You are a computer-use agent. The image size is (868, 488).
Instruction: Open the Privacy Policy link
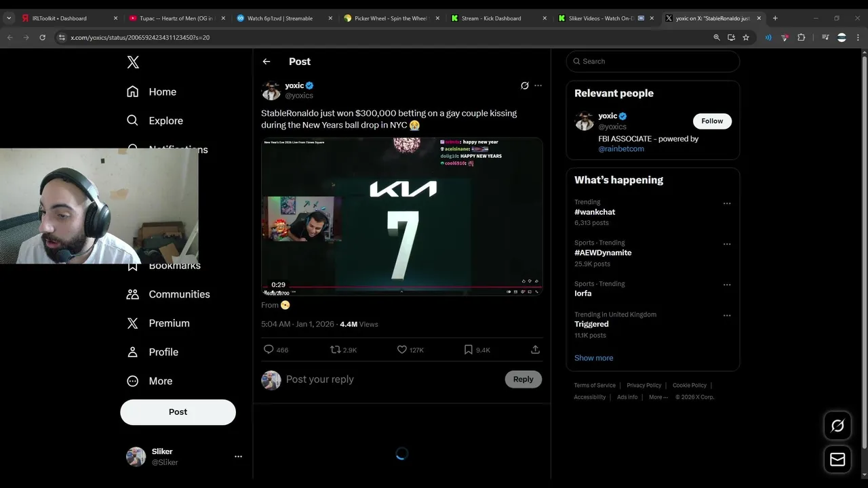tap(644, 385)
